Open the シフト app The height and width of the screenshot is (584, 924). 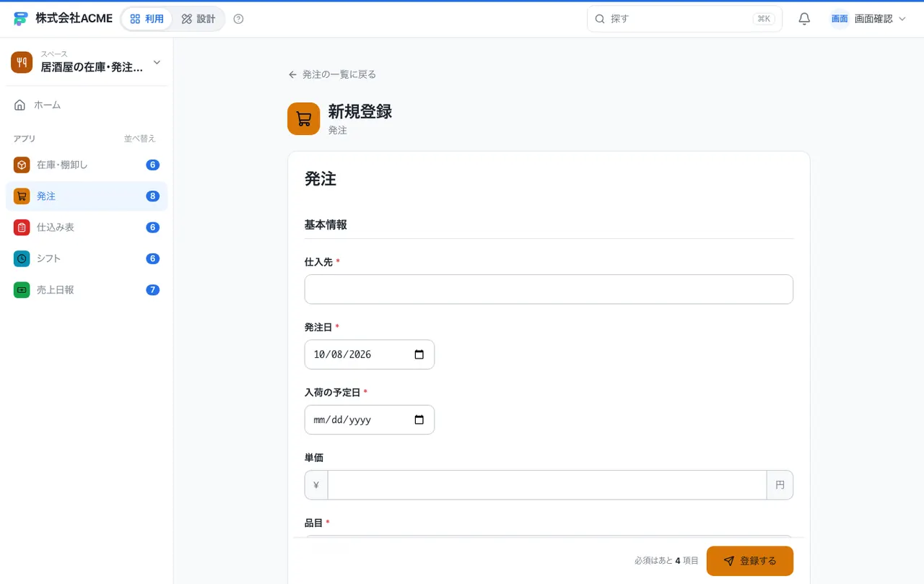click(x=87, y=258)
